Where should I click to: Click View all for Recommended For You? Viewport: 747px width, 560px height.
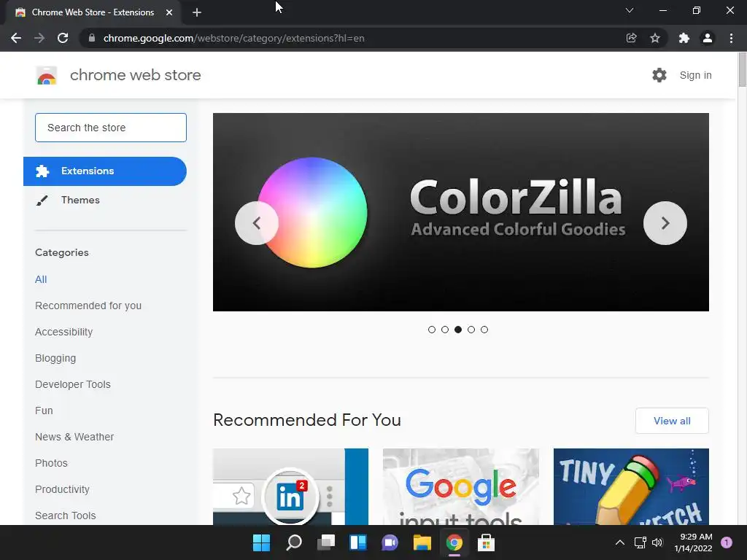coord(672,421)
